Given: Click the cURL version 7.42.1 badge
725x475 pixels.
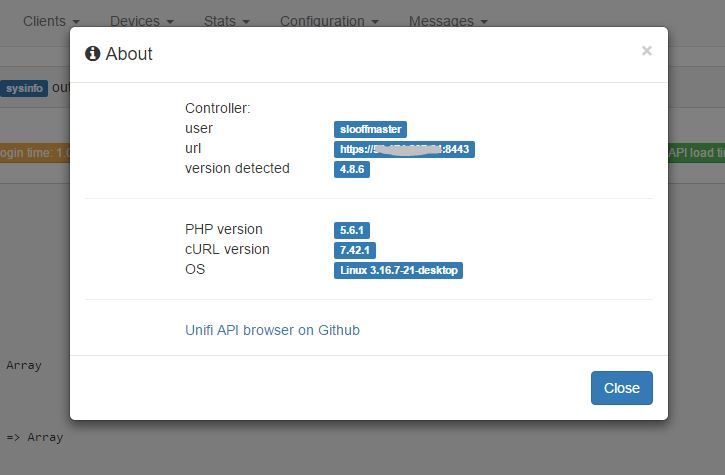Looking at the screenshot, I should (355, 250).
